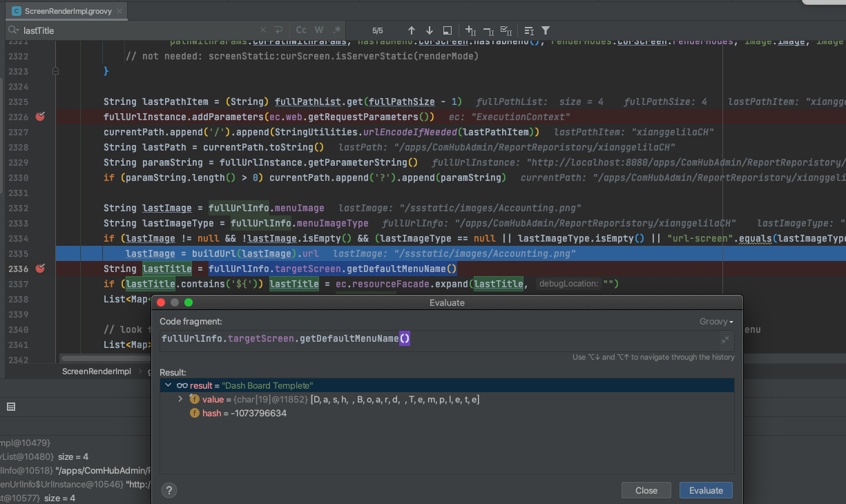Click the Close button in the Evaluate dialog
Viewport: 846px width, 504px height.
pos(646,490)
